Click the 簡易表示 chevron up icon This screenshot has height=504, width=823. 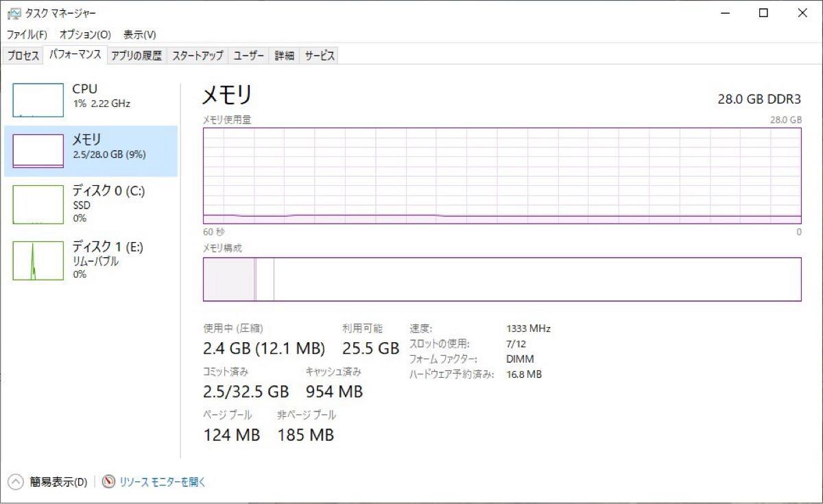pos(15,482)
